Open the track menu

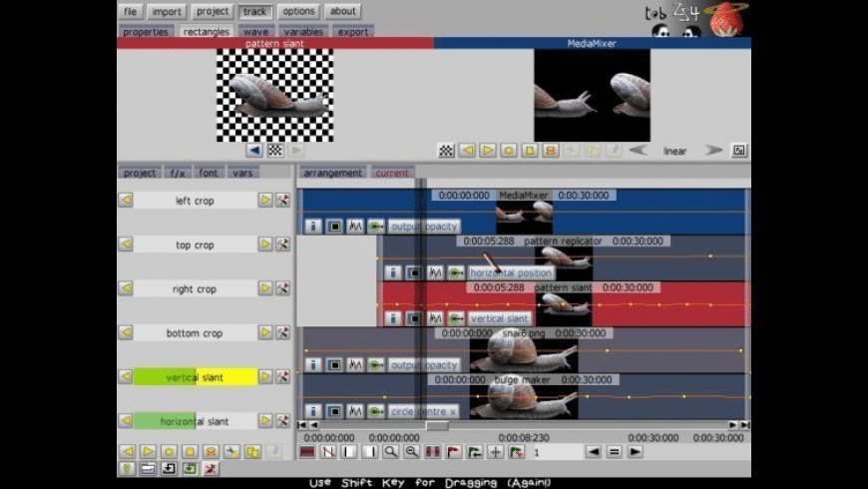click(255, 12)
